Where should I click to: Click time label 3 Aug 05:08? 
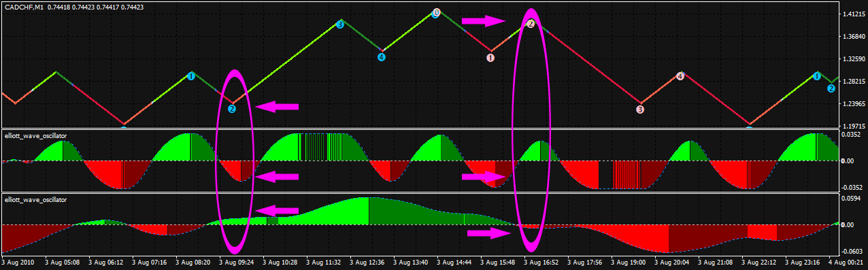pos(63,262)
